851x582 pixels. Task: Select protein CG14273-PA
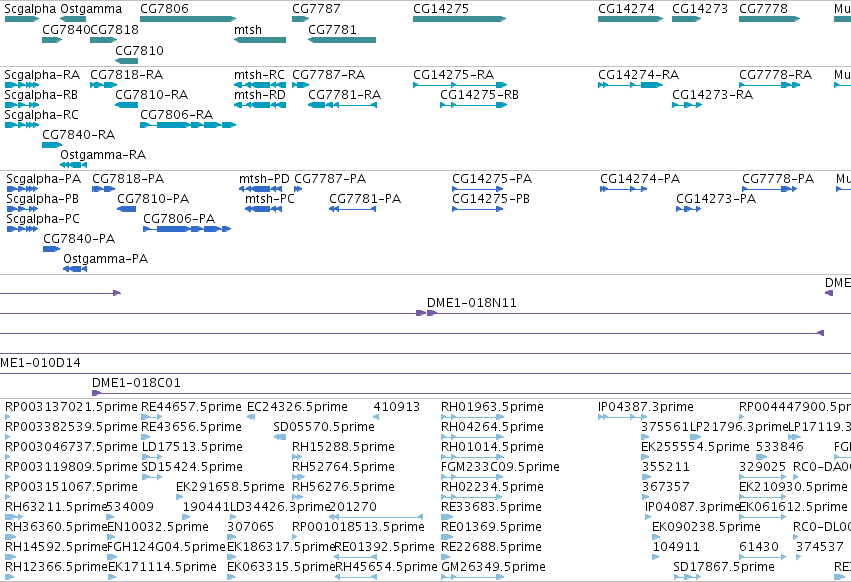[716, 199]
